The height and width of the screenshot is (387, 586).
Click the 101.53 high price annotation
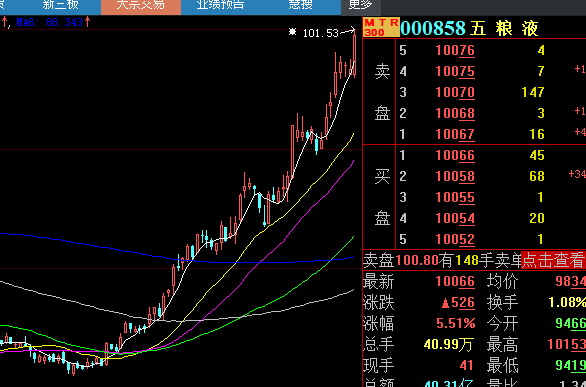(321, 33)
